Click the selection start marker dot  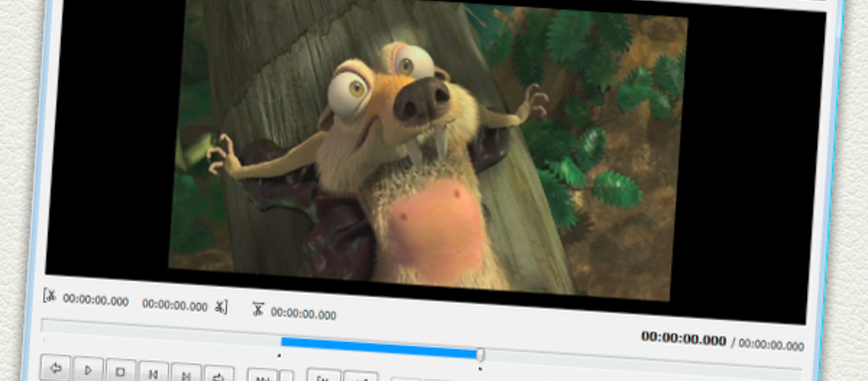pyautogui.click(x=279, y=356)
